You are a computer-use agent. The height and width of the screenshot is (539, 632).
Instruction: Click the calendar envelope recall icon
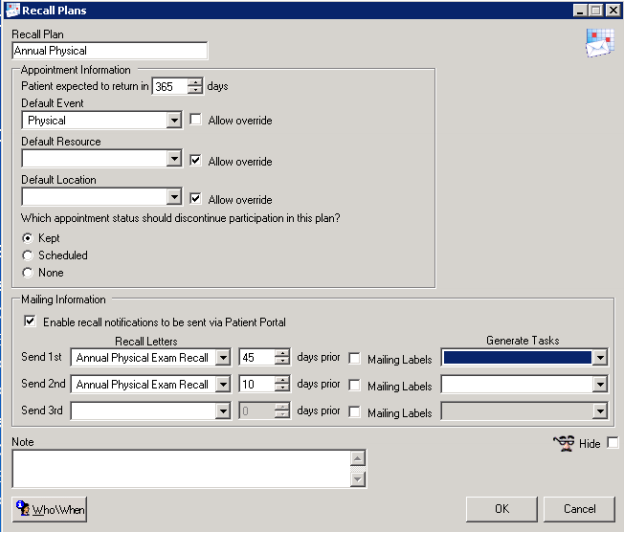(600, 43)
